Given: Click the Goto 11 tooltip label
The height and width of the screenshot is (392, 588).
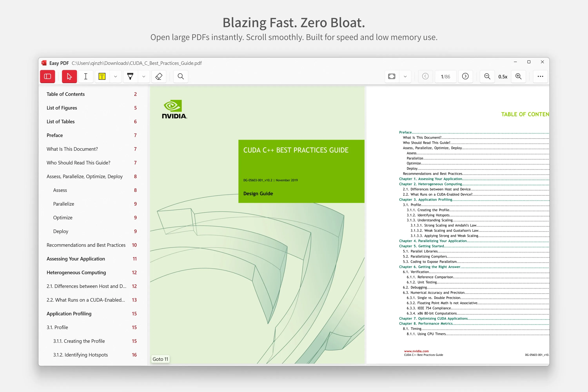Looking at the screenshot, I should click(160, 359).
